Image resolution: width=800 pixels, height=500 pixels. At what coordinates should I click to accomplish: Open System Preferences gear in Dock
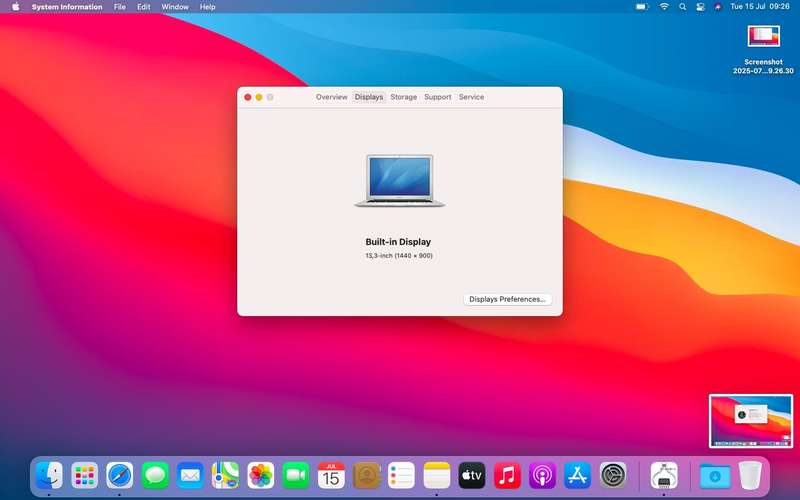click(613, 476)
